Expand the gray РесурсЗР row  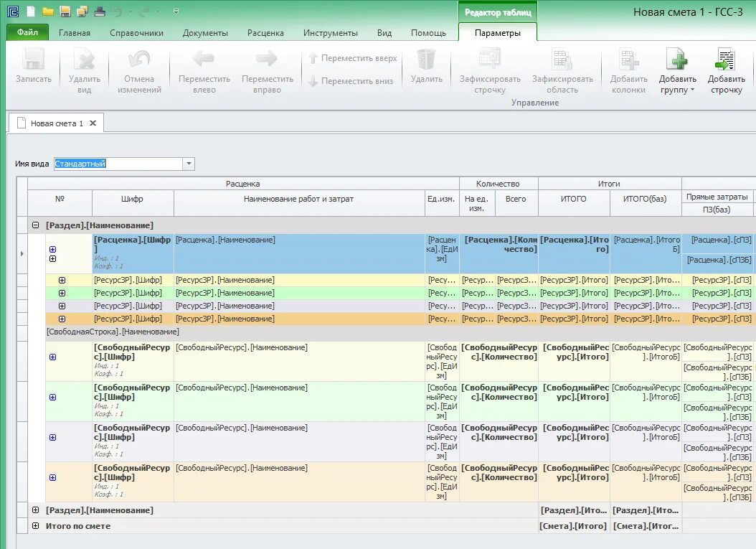pyautogui.click(x=62, y=306)
